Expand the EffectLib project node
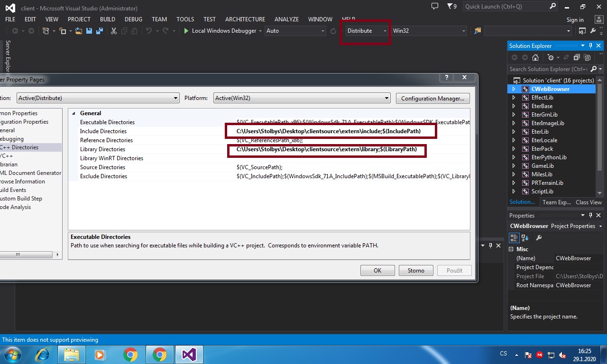 [514, 98]
